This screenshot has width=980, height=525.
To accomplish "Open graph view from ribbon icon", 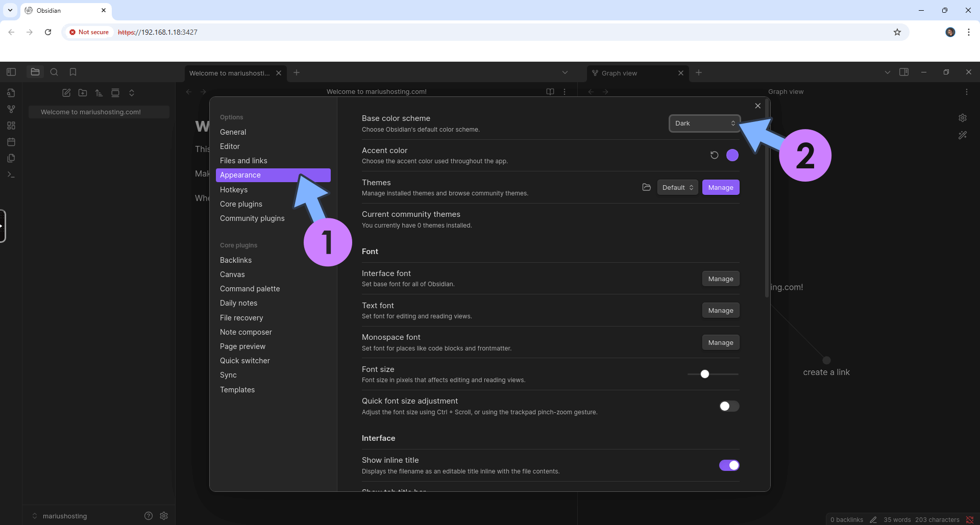I will coord(11,109).
